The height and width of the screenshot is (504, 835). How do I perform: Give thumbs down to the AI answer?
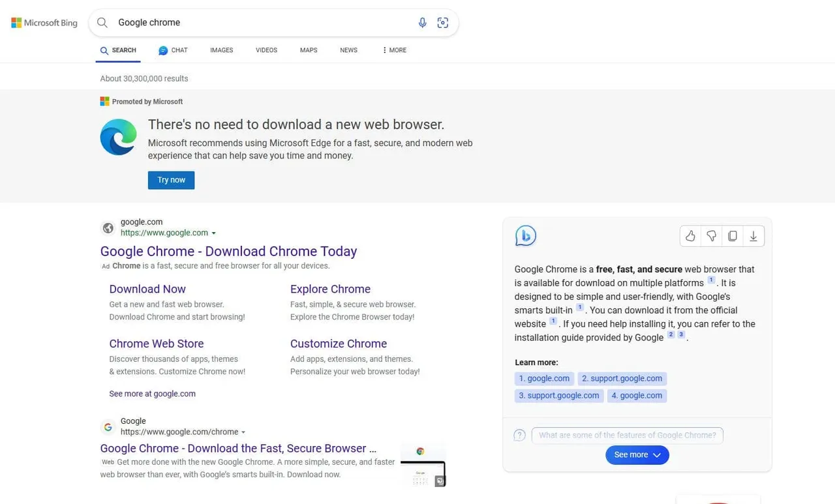pyautogui.click(x=711, y=236)
